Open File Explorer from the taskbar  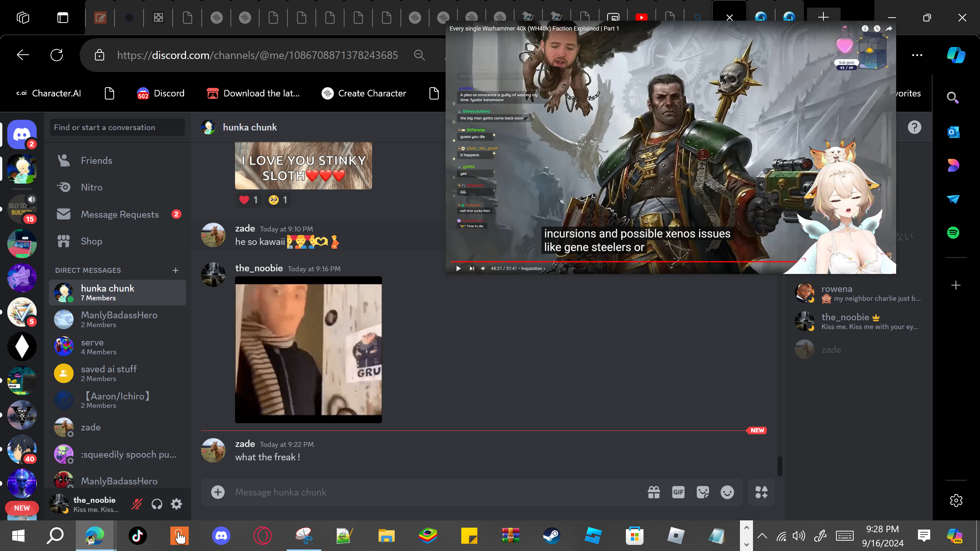(386, 536)
